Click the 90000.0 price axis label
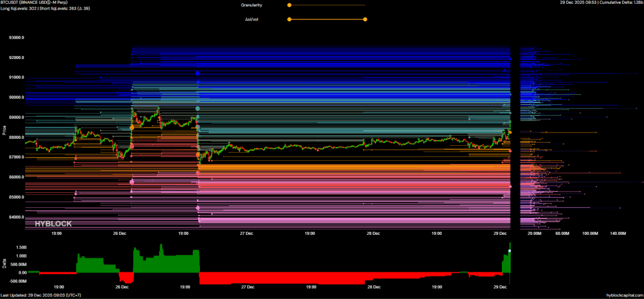This screenshot has width=644, height=299. tap(16, 97)
